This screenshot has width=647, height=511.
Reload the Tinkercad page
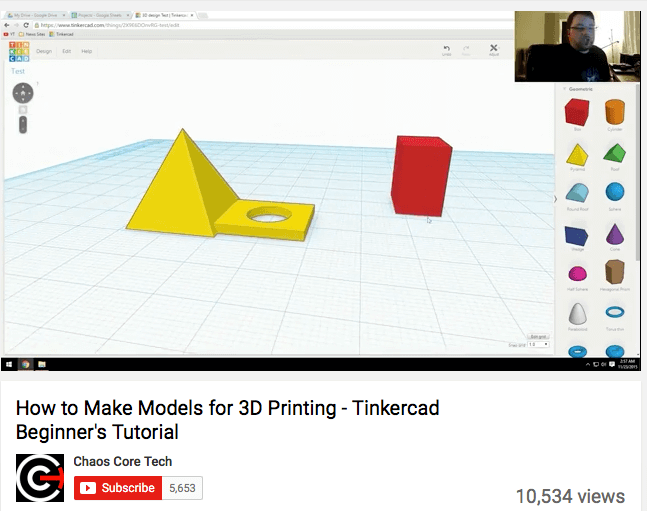coord(26,25)
